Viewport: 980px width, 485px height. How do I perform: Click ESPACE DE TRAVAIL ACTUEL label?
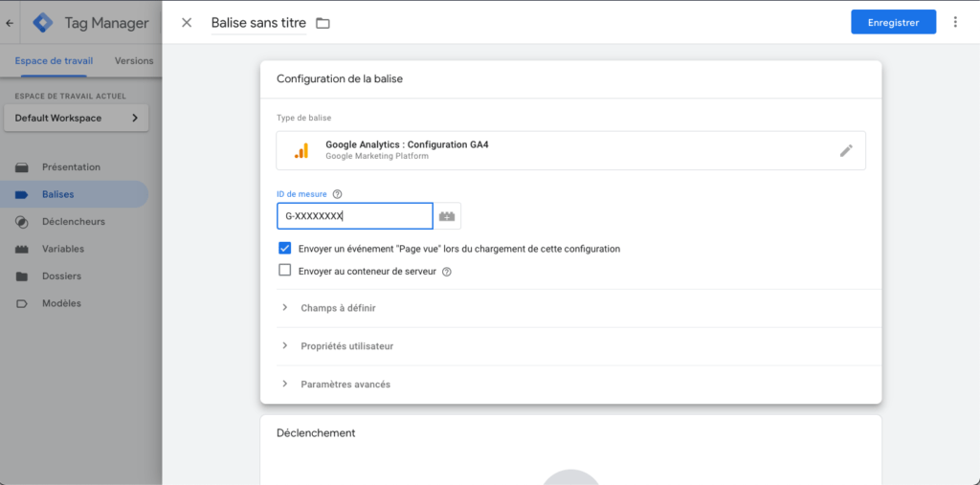[x=71, y=97]
